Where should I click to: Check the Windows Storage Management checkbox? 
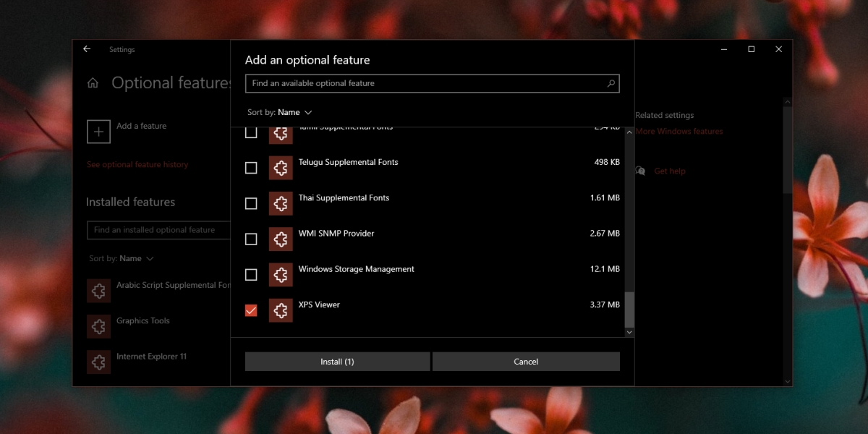(251, 275)
